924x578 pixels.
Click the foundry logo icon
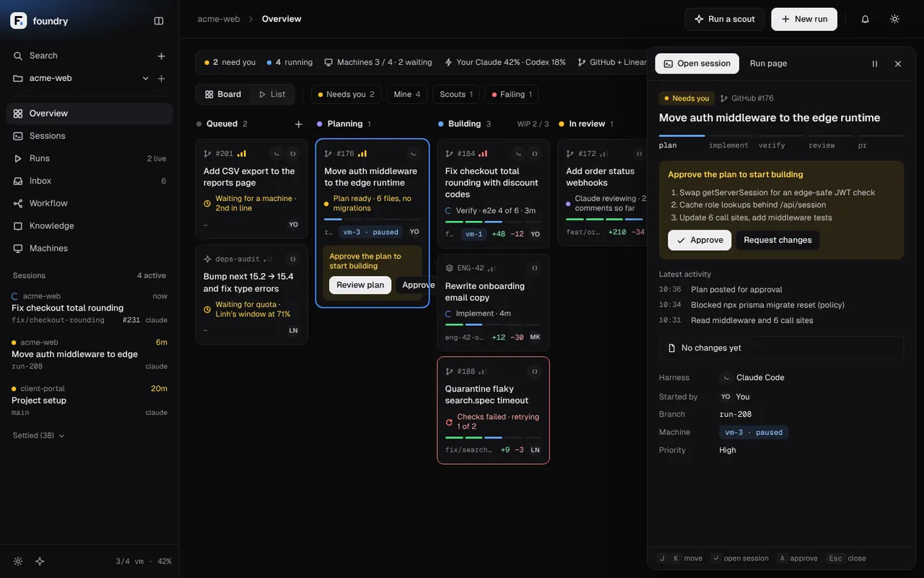pos(19,21)
